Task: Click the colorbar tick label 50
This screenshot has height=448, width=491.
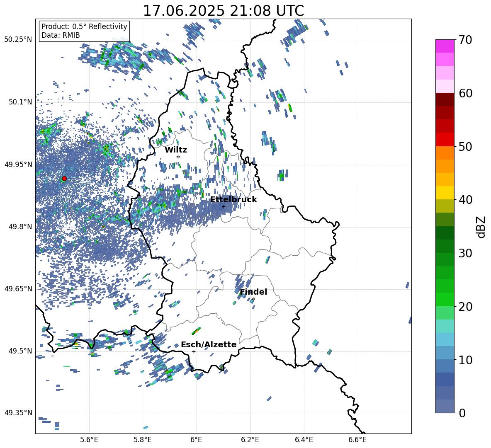Action: tap(466, 146)
